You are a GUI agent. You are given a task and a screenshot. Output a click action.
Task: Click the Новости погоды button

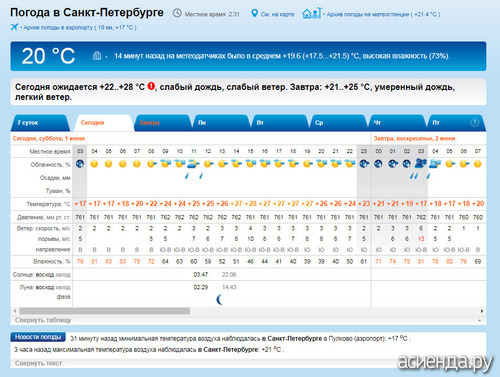(38, 337)
